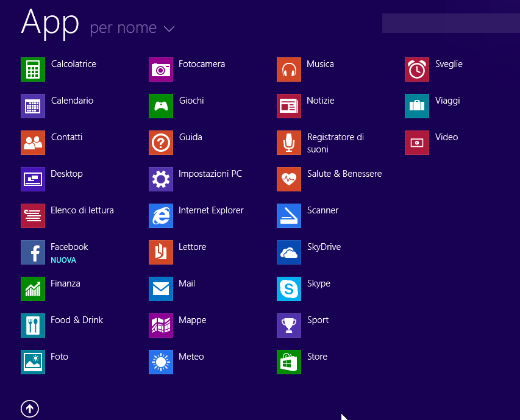Viewport: 520px width, 420px height.
Task: Open the Lettore reader icon
Action: click(161, 252)
